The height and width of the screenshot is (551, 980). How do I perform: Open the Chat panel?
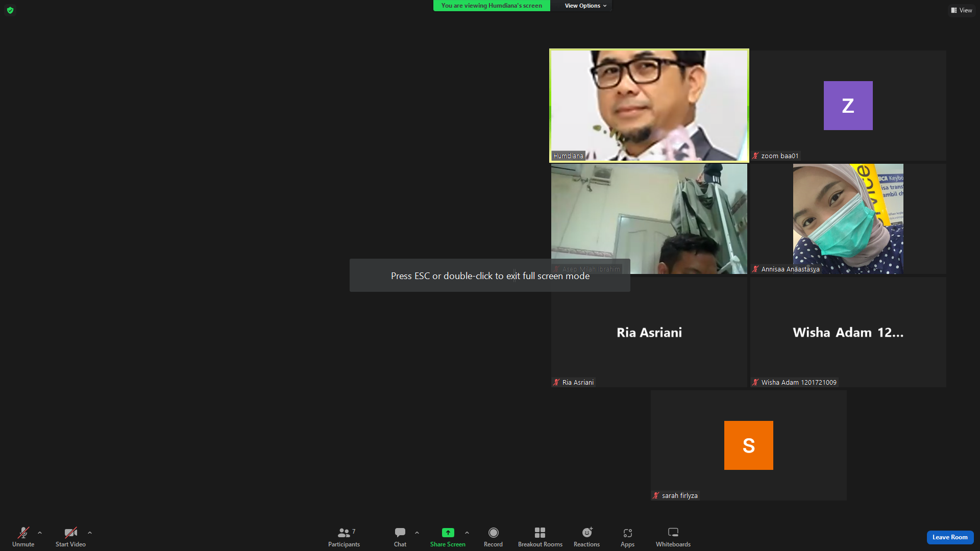coord(400,537)
